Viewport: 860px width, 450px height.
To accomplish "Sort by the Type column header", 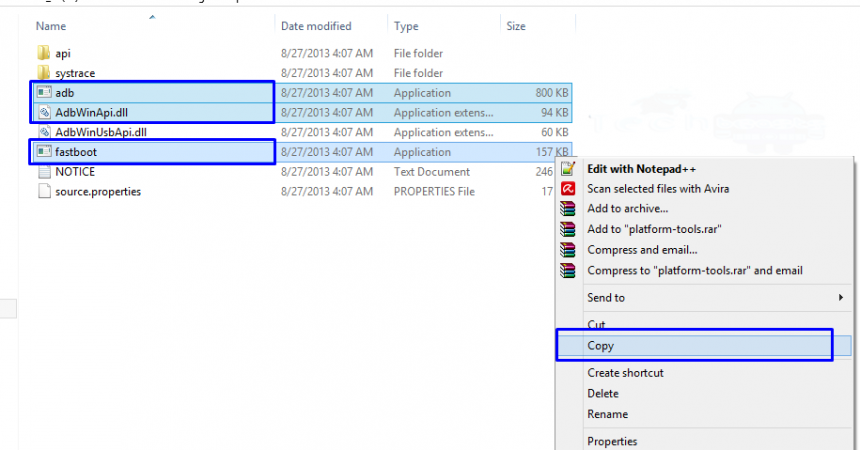I will click(406, 26).
